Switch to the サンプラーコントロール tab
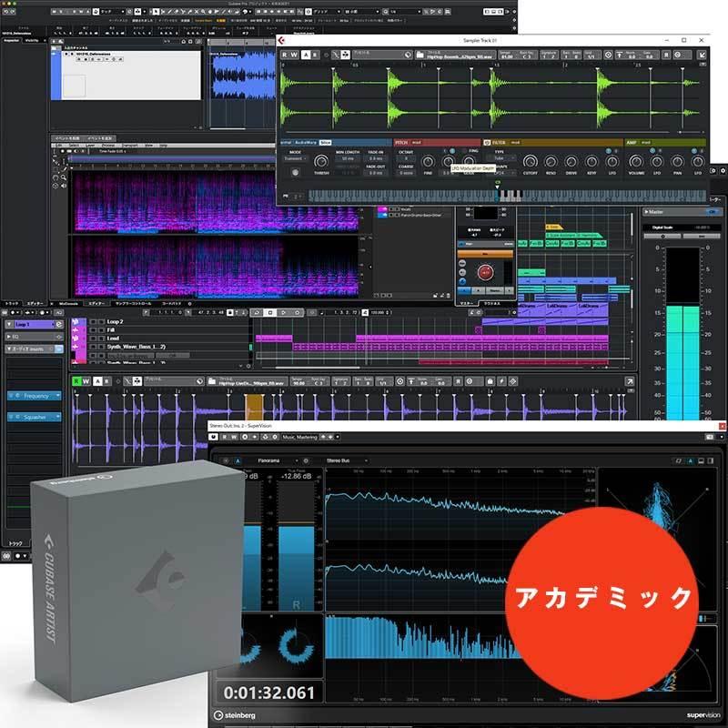Screen dimensions: 728x728 pyautogui.click(x=133, y=304)
